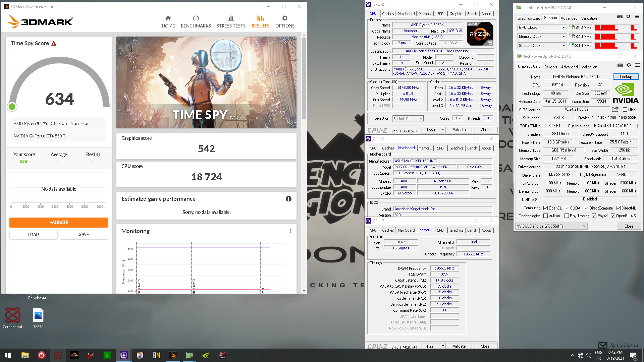Click the info icon next to Best
This screenshot has height=362, width=644.
(98, 155)
